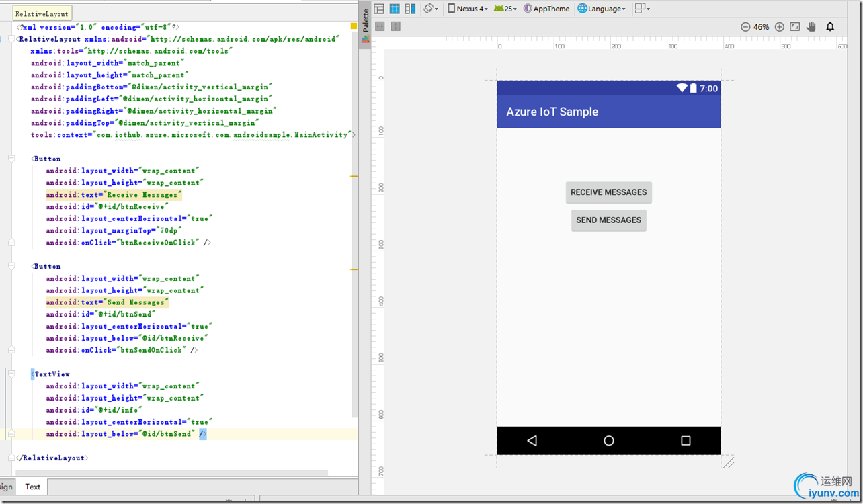Click the onClick="btnReceiveOnClick" line
Image resolution: width=863 pixels, height=504 pixels.
[x=128, y=243]
